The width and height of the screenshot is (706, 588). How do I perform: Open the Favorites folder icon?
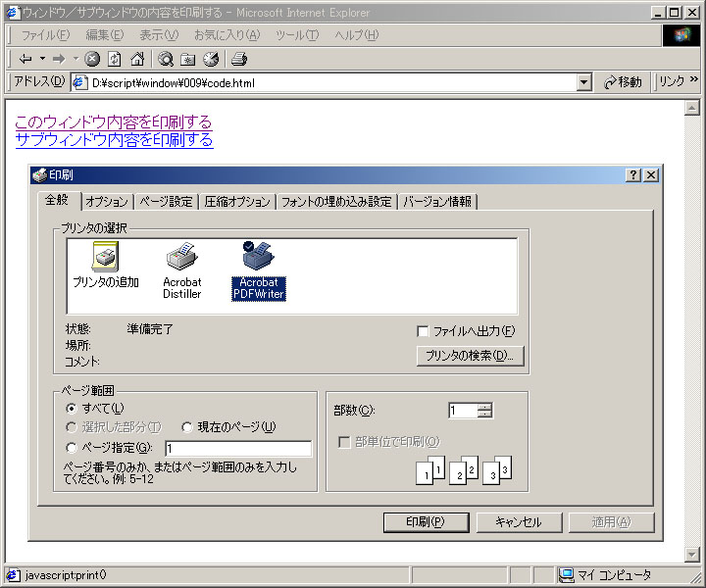pyautogui.click(x=187, y=59)
